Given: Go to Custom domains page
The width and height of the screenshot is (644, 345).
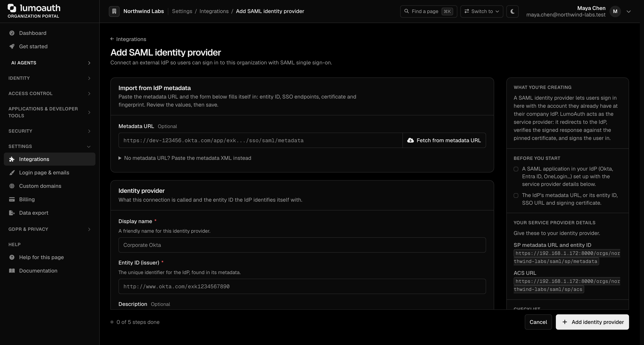Looking at the screenshot, I should pos(49,186).
